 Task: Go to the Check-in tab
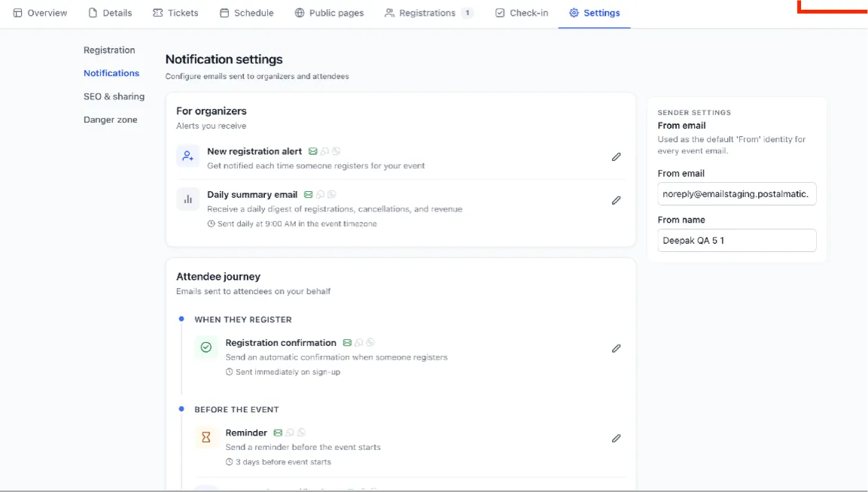click(522, 13)
